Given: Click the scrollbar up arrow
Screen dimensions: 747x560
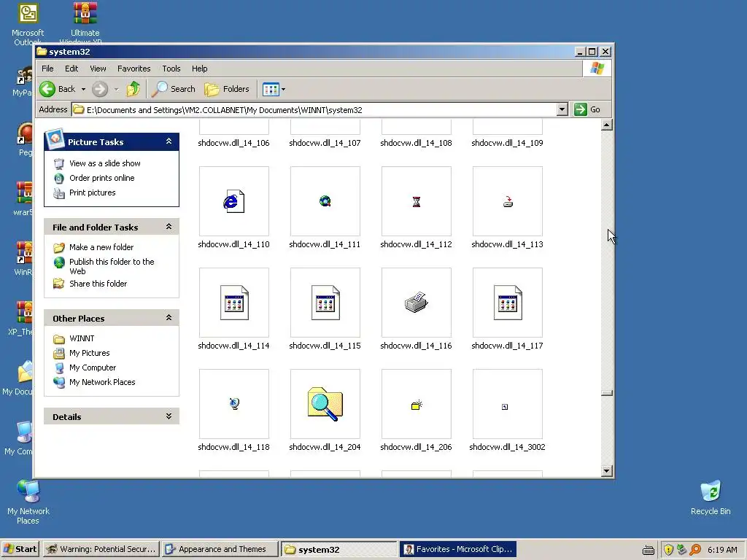Looking at the screenshot, I should (606, 125).
